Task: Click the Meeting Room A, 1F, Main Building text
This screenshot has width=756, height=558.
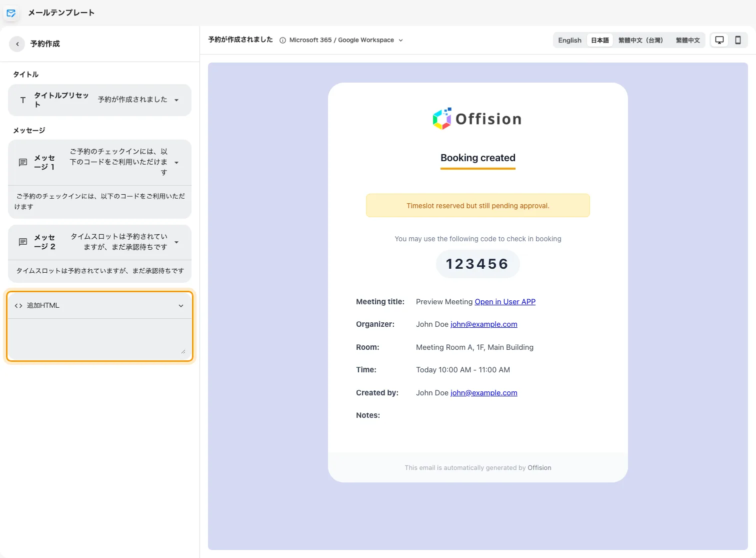Action: [474, 347]
